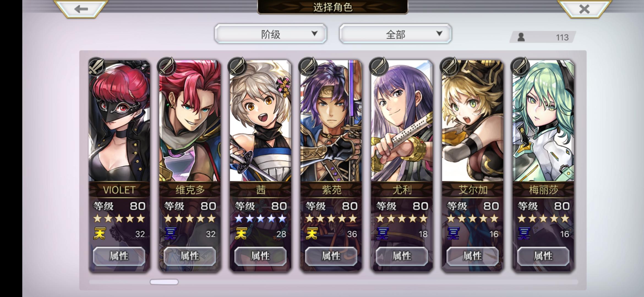Click the 冥 style icon on 尤利's card

[x=383, y=234]
